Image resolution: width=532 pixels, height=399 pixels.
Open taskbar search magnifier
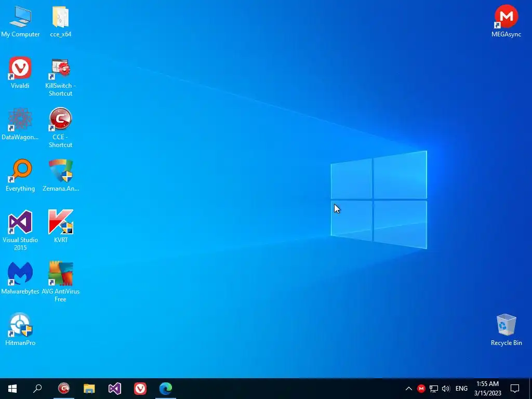37,389
